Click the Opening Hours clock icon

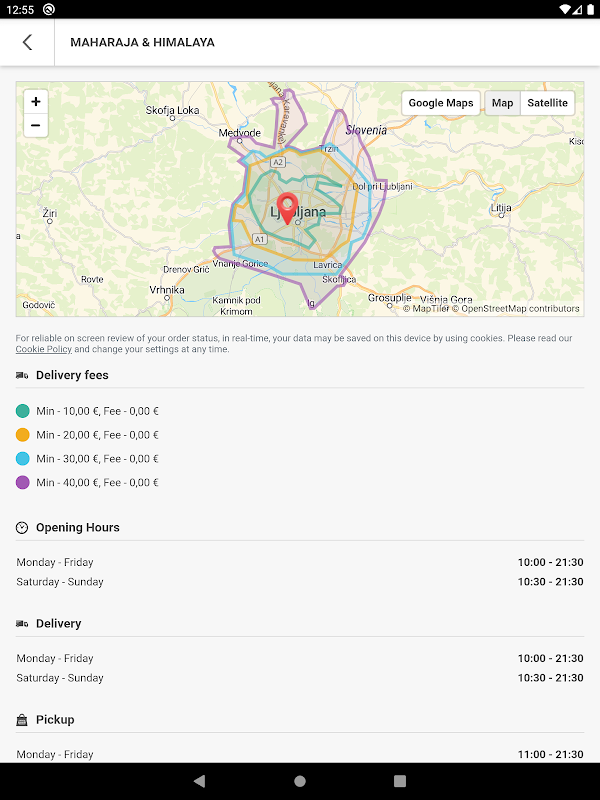tap(22, 528)
